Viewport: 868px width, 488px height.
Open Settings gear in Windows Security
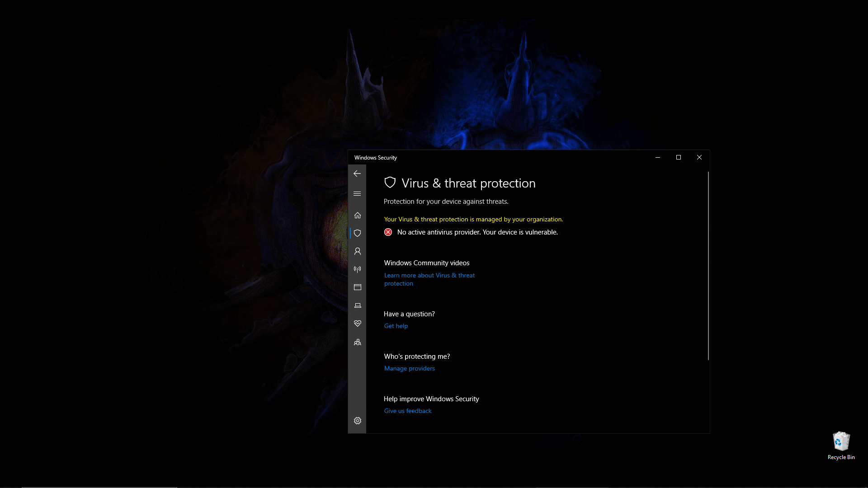pos(357,421)
